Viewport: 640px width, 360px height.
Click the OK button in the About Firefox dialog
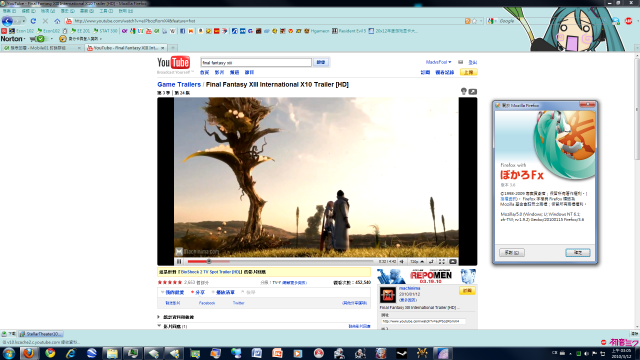(578, 253)
